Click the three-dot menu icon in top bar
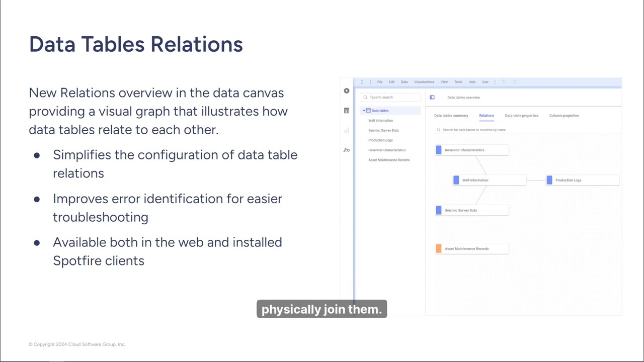 tap(362, 82)
